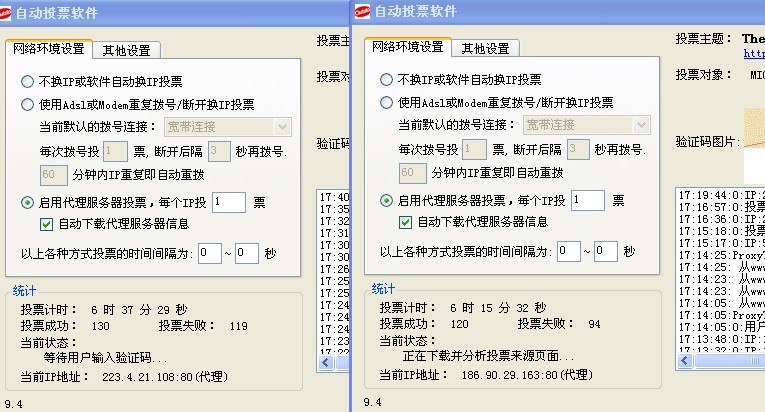Click interval maximum seconds field in left window
The height and width of the screenshot is (412, 765).
pyautogui.click(x=247, y=253)
